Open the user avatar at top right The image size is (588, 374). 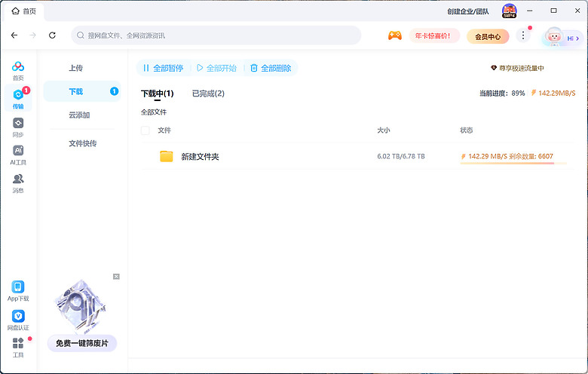click(510, 11)
